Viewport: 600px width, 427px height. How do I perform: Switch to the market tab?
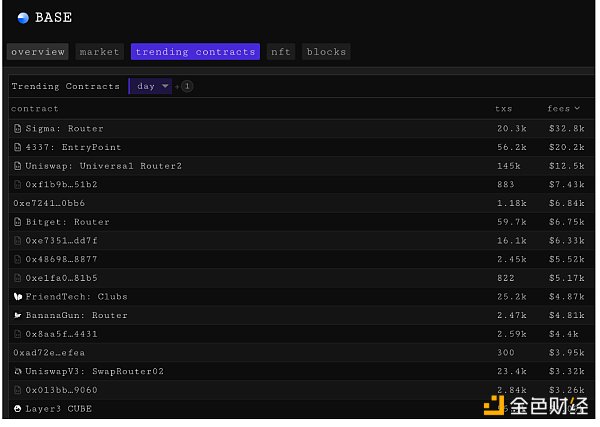point(99,52)
